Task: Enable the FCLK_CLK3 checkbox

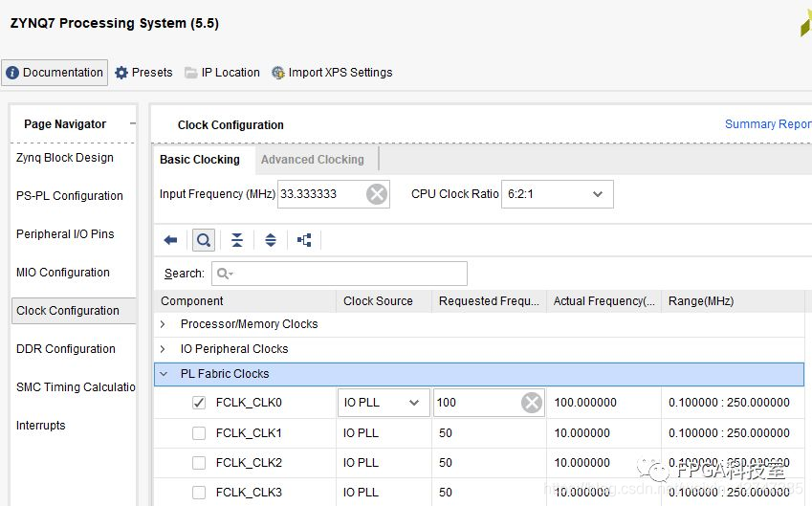Action: pos(199,492)
